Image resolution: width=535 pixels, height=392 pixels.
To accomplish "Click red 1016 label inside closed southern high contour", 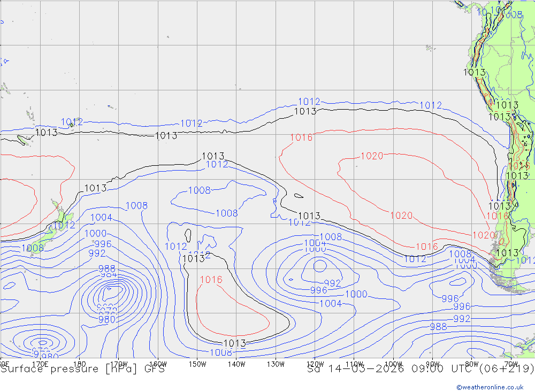I will [211, 280].
